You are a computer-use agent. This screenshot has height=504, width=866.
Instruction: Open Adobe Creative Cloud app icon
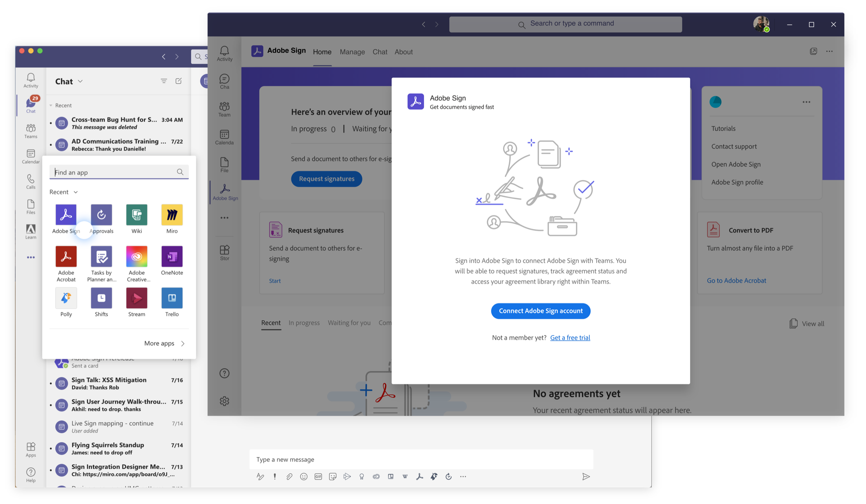(x=136, y=257)
